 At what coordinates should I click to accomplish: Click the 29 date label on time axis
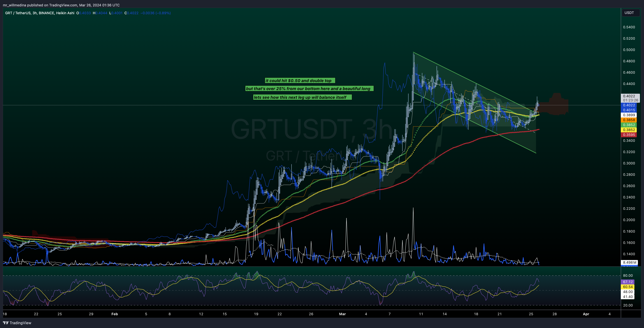[91, 314]
